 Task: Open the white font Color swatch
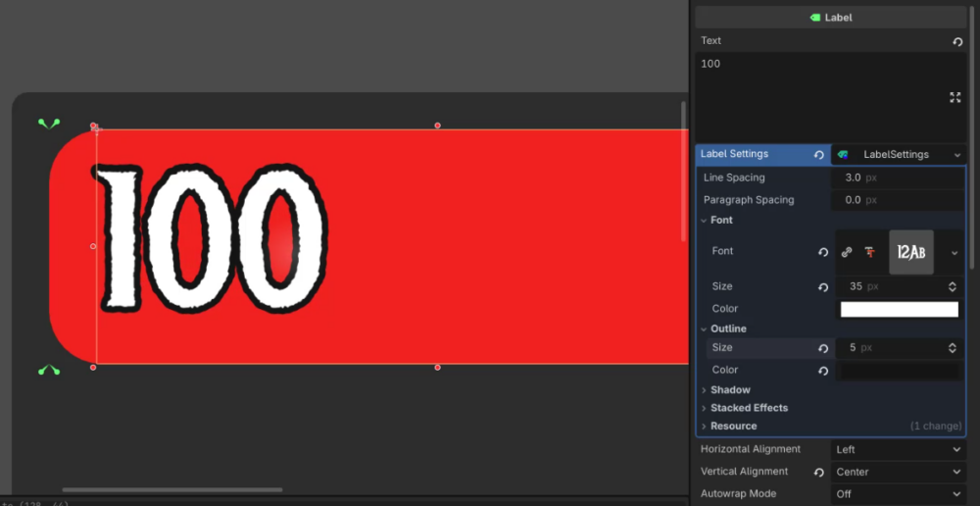(x=899, y=310)
